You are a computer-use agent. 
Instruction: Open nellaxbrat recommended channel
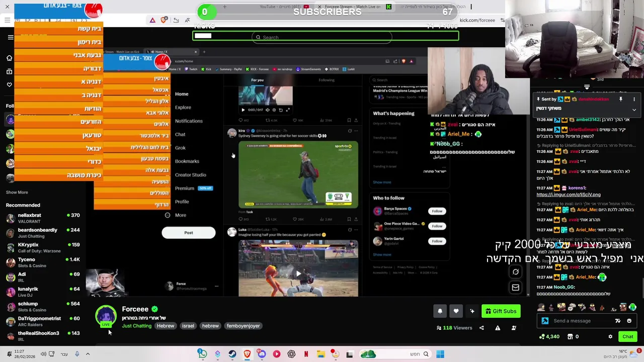42,218
